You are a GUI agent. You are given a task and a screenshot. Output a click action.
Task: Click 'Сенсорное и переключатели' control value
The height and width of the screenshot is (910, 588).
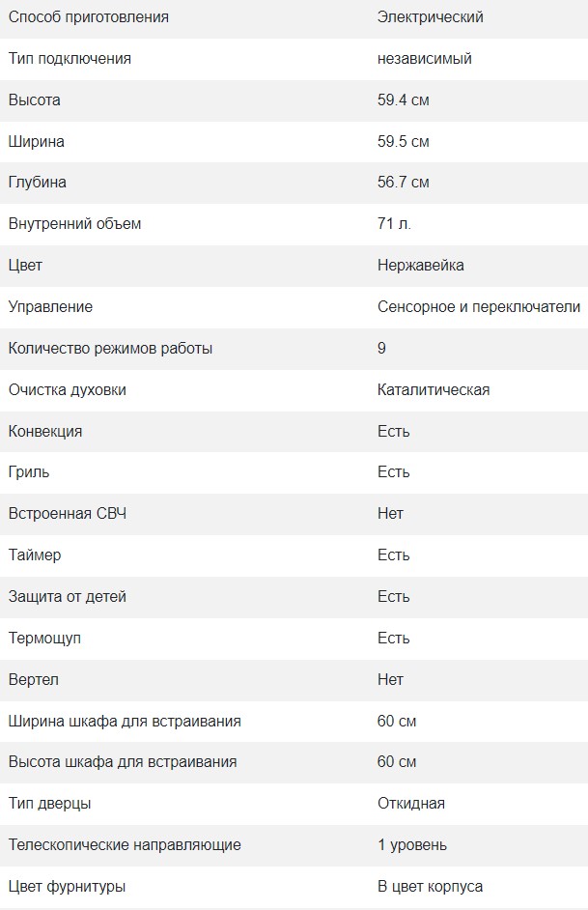[479, 307]
